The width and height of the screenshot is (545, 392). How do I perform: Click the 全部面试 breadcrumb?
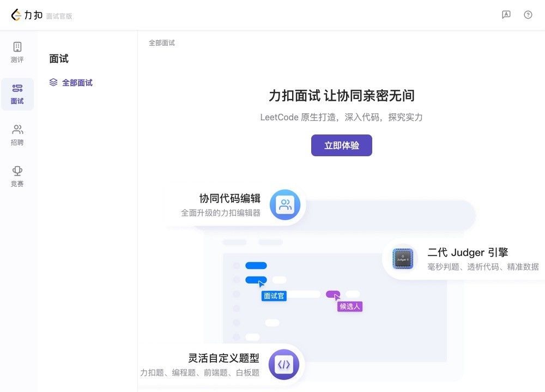[x=162, y=43]
